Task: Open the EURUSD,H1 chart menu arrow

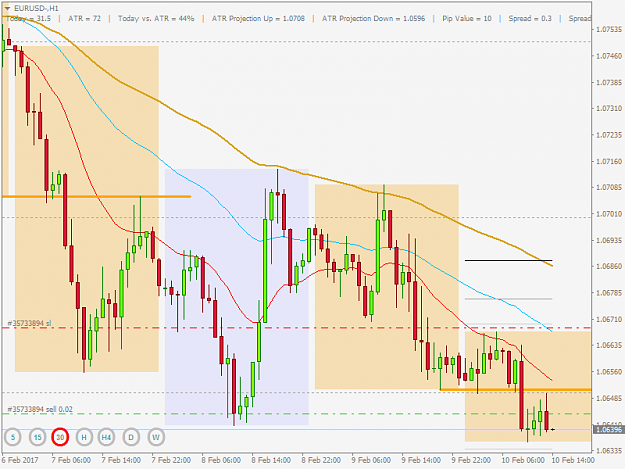Action: tap(7, 8)
